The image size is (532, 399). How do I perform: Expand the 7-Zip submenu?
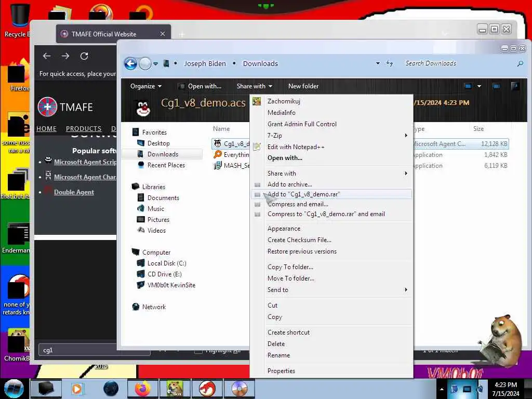(x=331, y=136)
